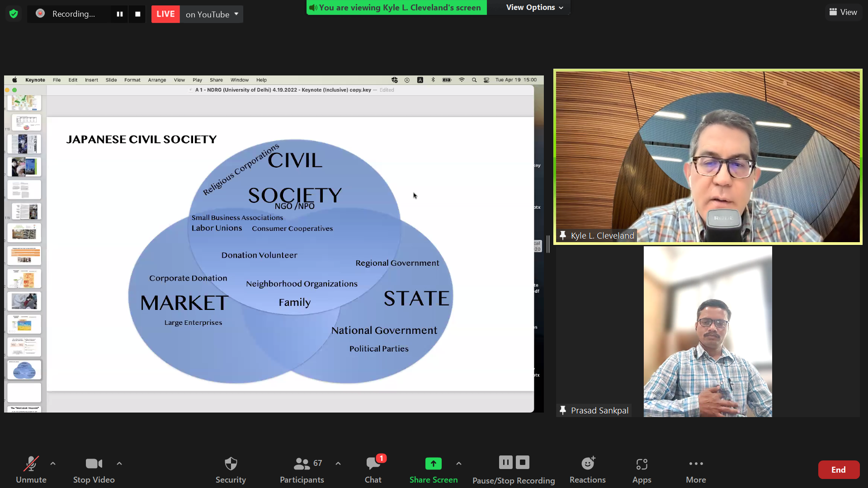Screen dimensions: 868x488
Task: Click the green encryption shield icon
Action: point(14,14)
